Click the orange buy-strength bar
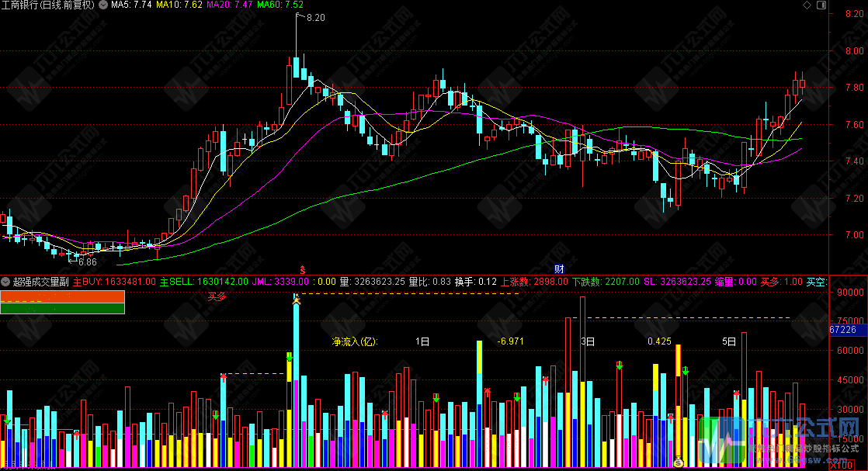Screen dimensions: 868x471 coord(63,297)
